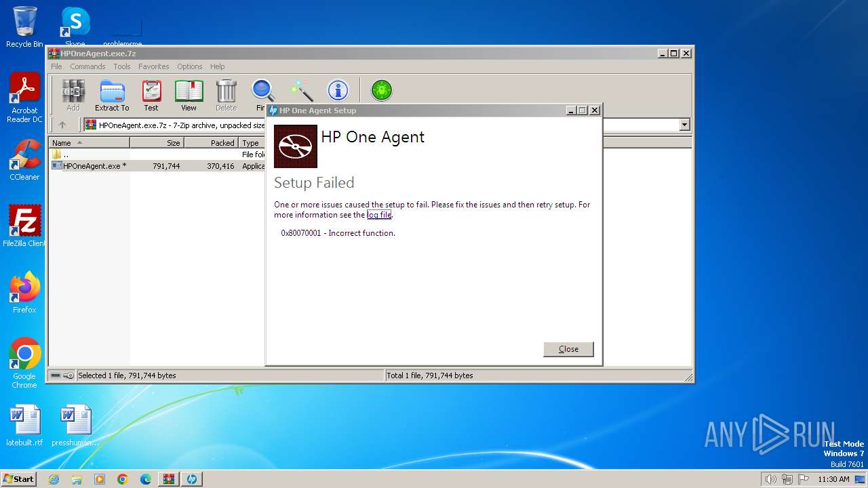Open the Help menu
The image size is (868, 488).
[217, 66]
